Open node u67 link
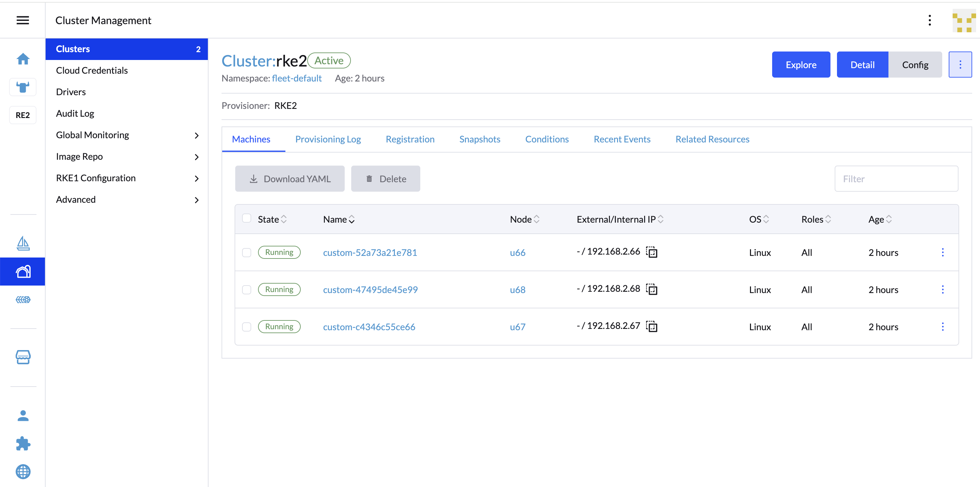 point(517,327)
